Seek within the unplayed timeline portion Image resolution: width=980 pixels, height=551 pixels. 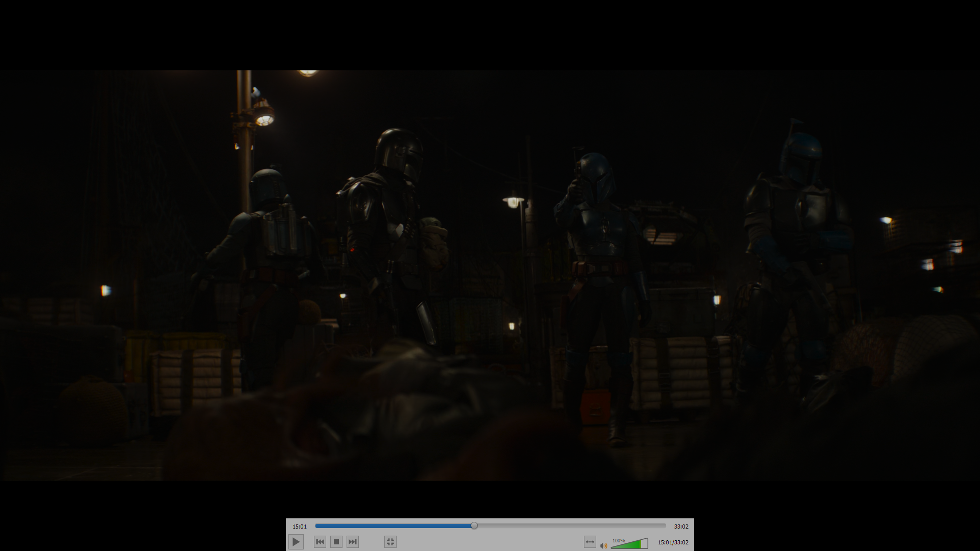click(x=572, y=525)
